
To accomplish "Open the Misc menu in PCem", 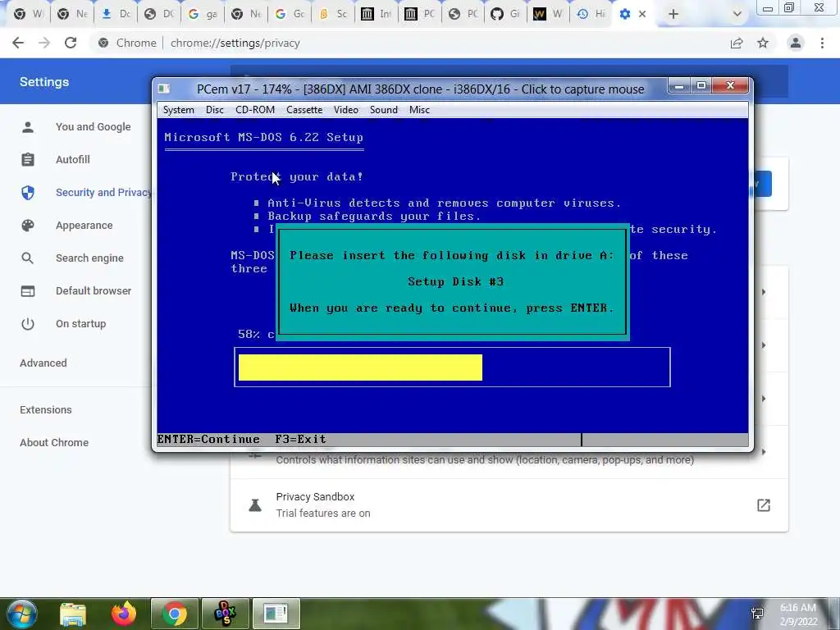I will click(x=419, y=110).
